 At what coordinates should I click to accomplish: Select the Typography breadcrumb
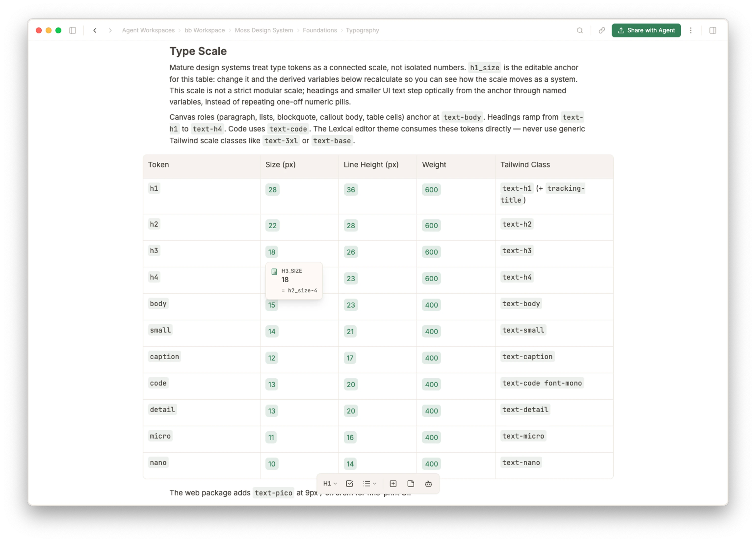[x=362, y=30]
